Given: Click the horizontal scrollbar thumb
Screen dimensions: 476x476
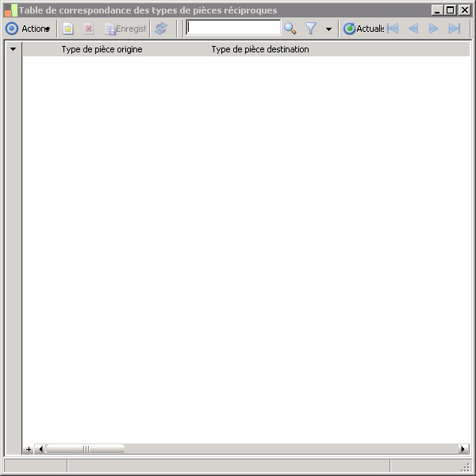Looking at the screenshot, I should [x=86, y=449].
